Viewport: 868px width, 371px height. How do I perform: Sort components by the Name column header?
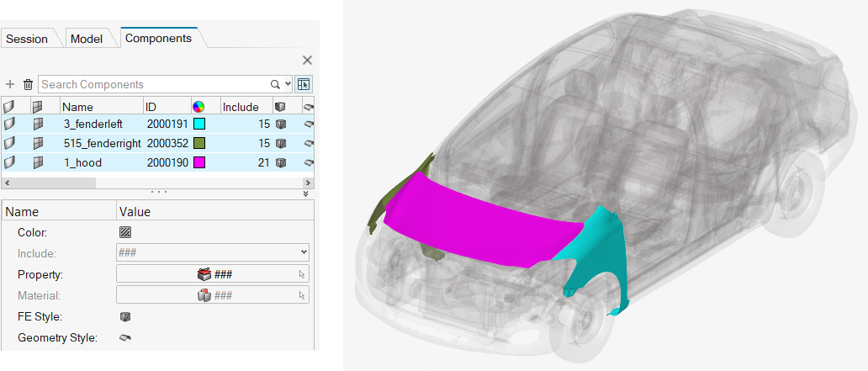pos(78,107)
